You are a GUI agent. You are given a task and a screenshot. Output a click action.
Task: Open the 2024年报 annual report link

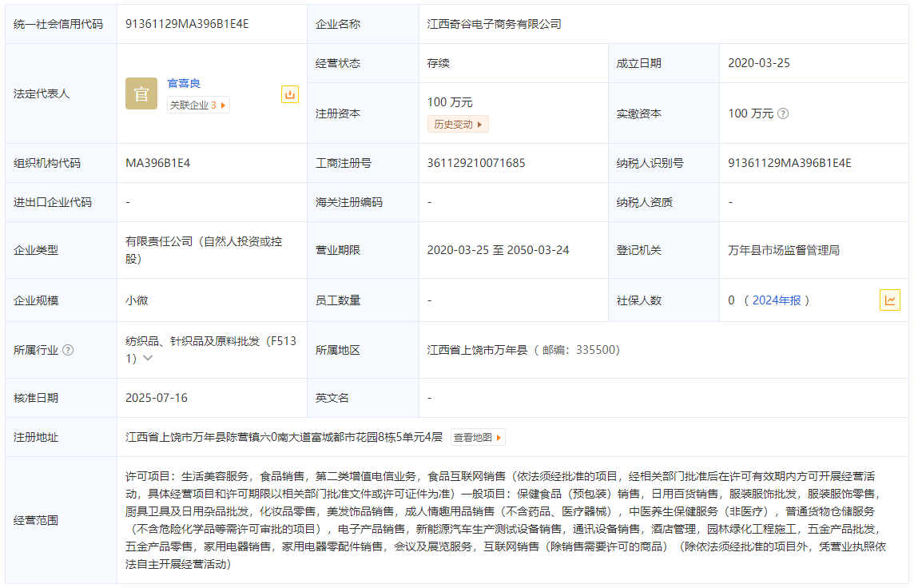point(777,300)
